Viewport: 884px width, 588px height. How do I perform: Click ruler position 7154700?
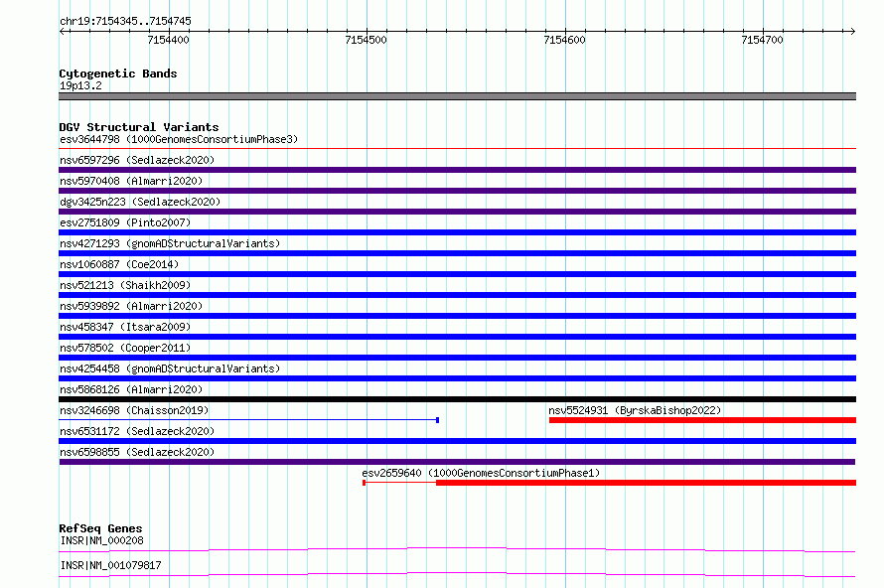point(762,40)
